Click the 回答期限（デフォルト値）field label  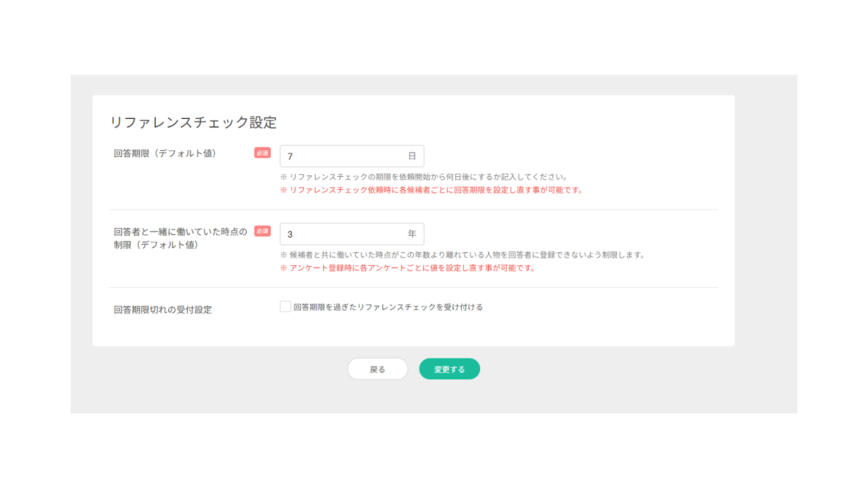165,153
